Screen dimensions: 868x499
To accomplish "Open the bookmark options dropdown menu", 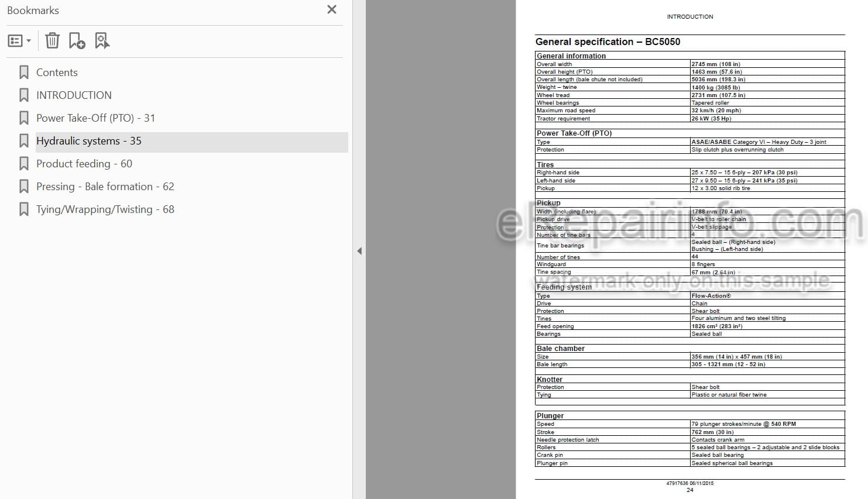I will (x=19, y=41).
